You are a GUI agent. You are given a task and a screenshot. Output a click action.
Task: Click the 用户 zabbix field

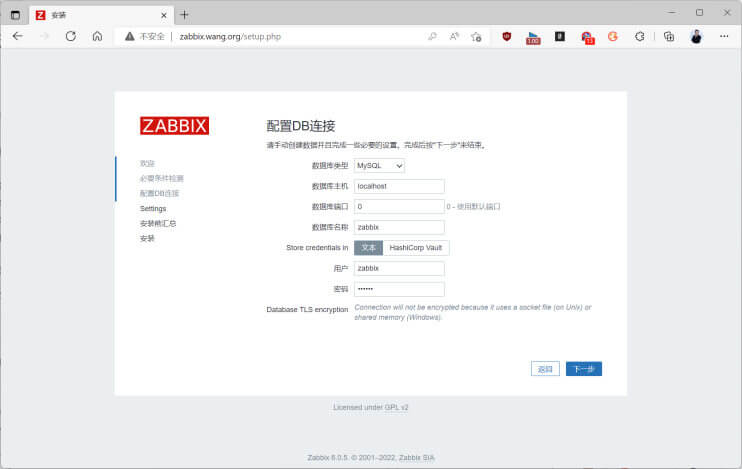[x=399, y=268]
